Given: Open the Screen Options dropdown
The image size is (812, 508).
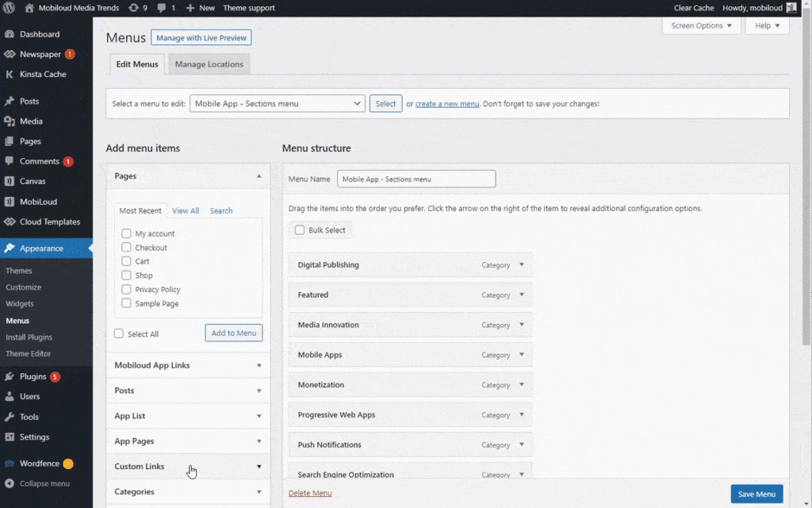Looking at the screenshot, I should [x=701, y=25].
